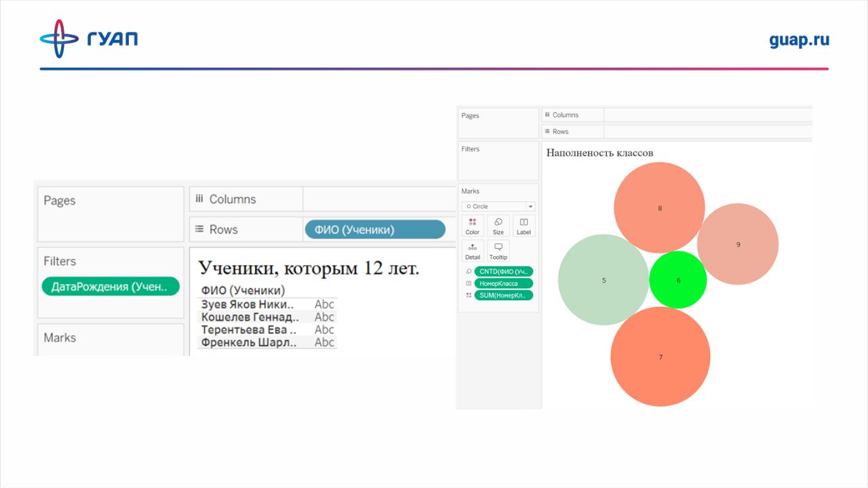Open the ДатаРождения filter pill
This screenshot has width=868, height=488.
coord(111,287)
